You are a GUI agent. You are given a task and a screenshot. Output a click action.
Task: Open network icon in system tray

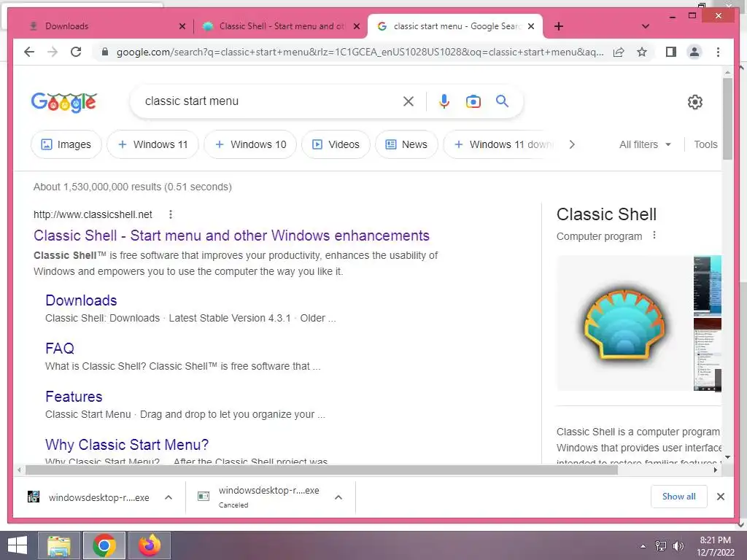(661, 545)
